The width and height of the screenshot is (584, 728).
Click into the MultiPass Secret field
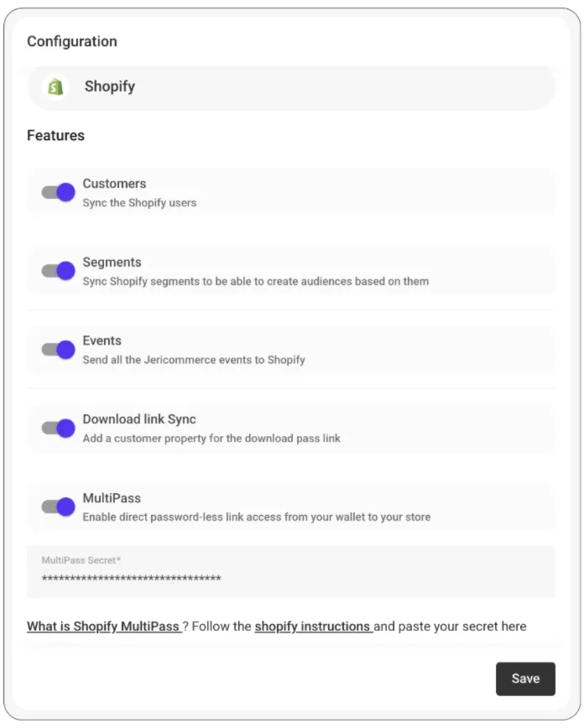pos(290,579)
